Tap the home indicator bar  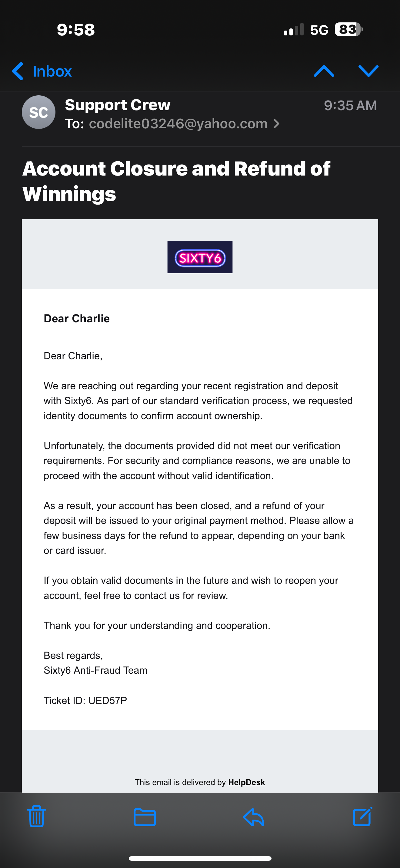tap(200, 858)
